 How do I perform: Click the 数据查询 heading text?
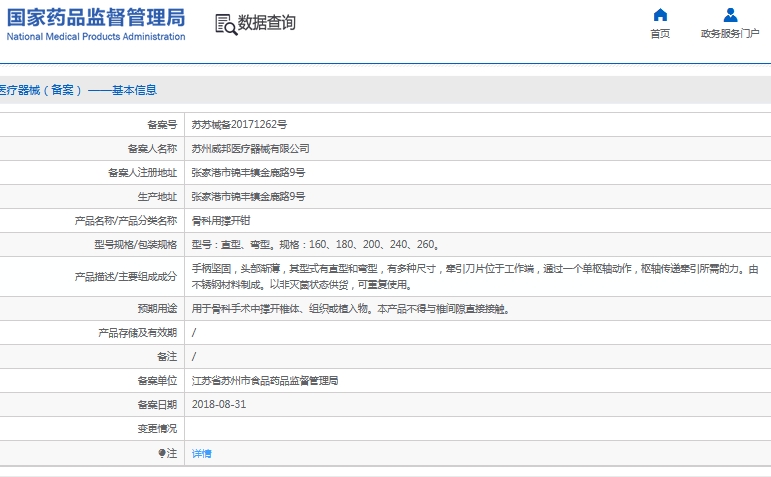(x=267, y=23)
